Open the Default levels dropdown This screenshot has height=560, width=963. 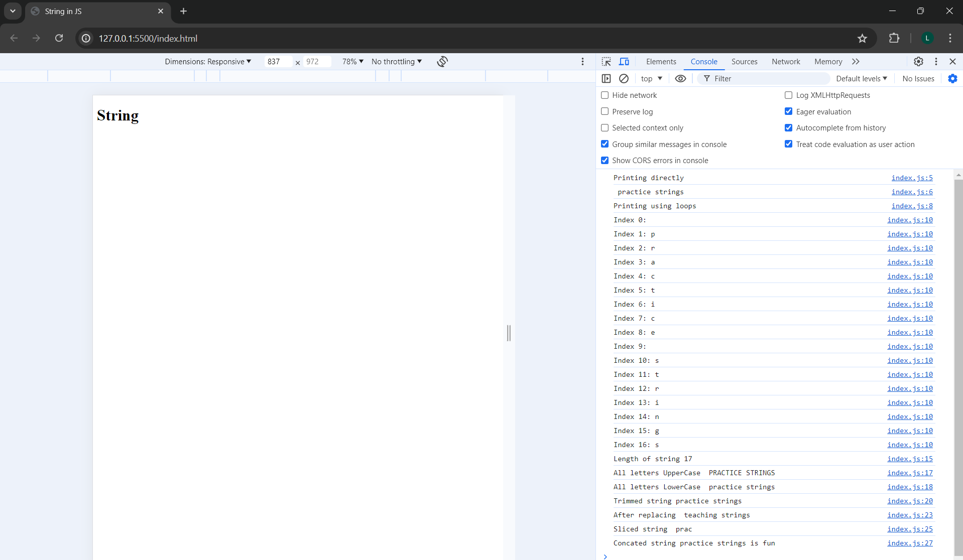click(861, 78)
